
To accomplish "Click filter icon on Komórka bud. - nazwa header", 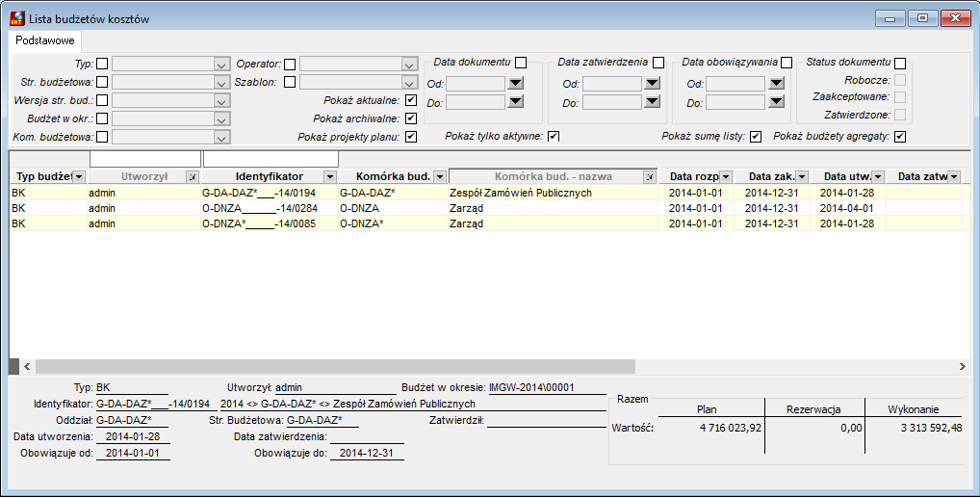I will pyautogui.click(x=650, y=177).
